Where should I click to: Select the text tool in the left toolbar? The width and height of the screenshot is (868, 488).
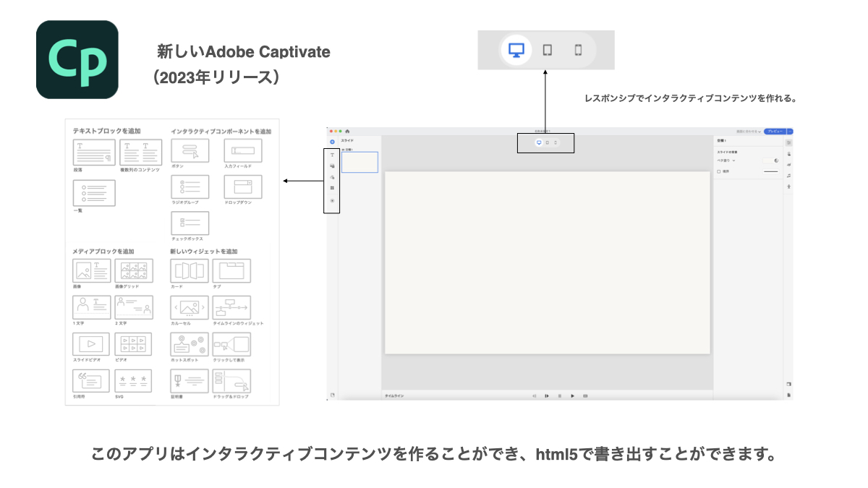point(332,155)
